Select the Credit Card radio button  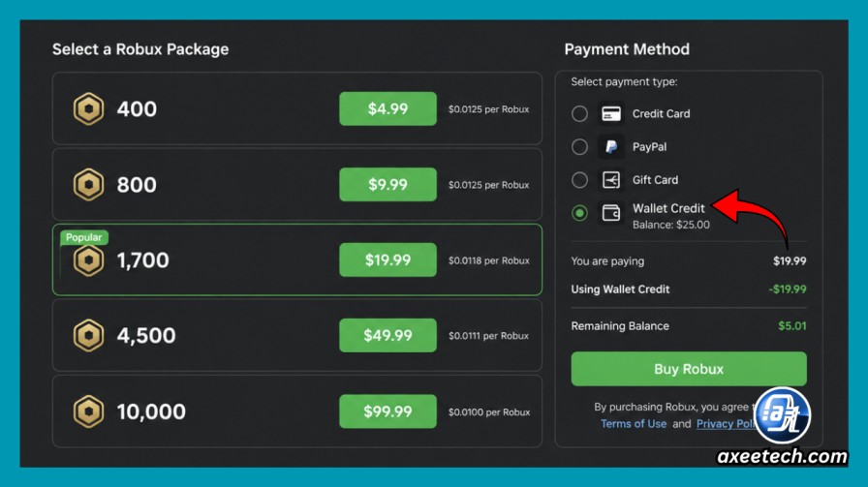click(x=579, y=114)
